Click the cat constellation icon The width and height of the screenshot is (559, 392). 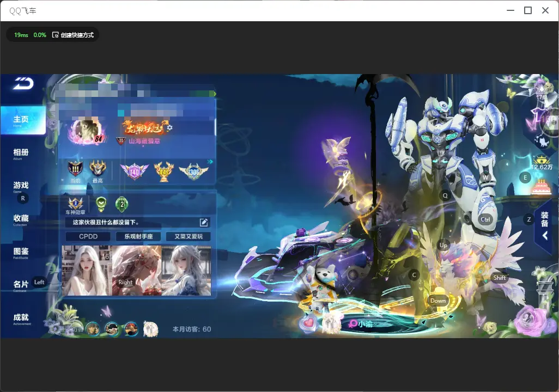click(x=542, y=141)
